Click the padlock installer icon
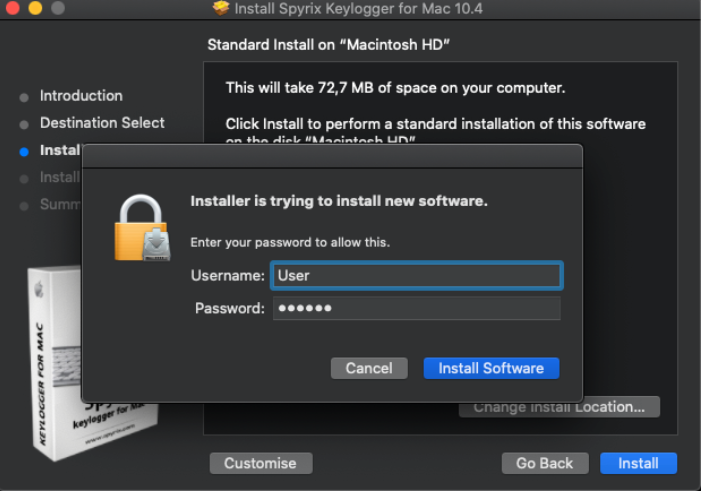The height and width of the screenshot is (492, 701). point(142,228)
